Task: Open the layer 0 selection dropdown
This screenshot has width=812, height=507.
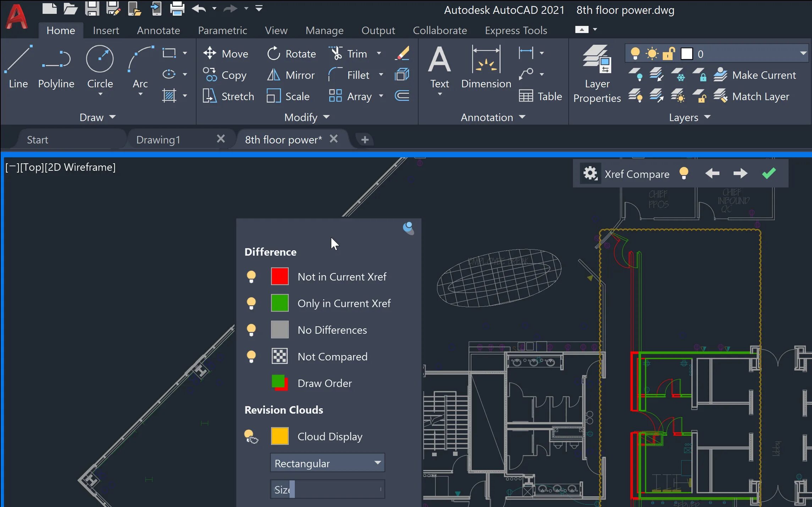Action: pos(803,54)
